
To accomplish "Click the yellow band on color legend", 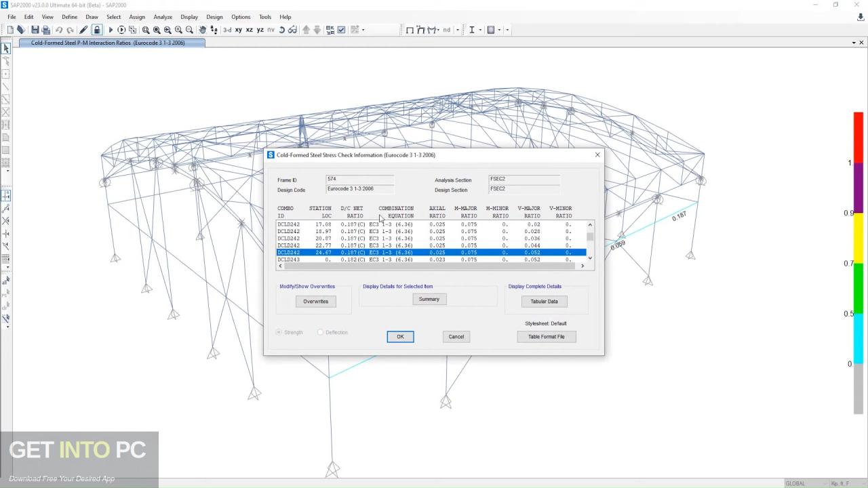I will 858,239.
